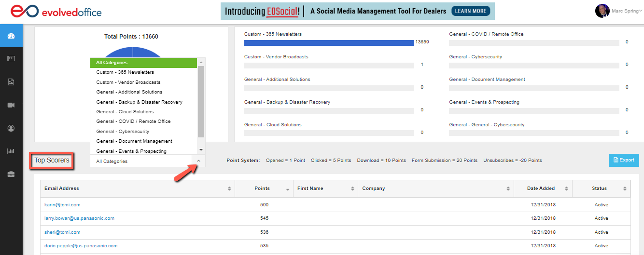Choose General - Document Management from list
This screenshot has height=255, width=644.
pyautogui.click(x=143, y=141)
